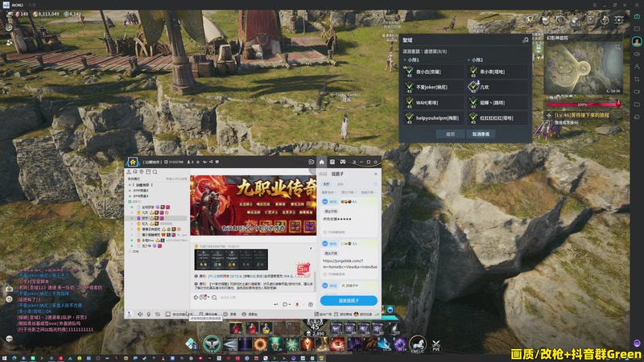Open the last filter dropdown in the 找搭子 panel
This screenshot has width=644, height=362.
368,192
